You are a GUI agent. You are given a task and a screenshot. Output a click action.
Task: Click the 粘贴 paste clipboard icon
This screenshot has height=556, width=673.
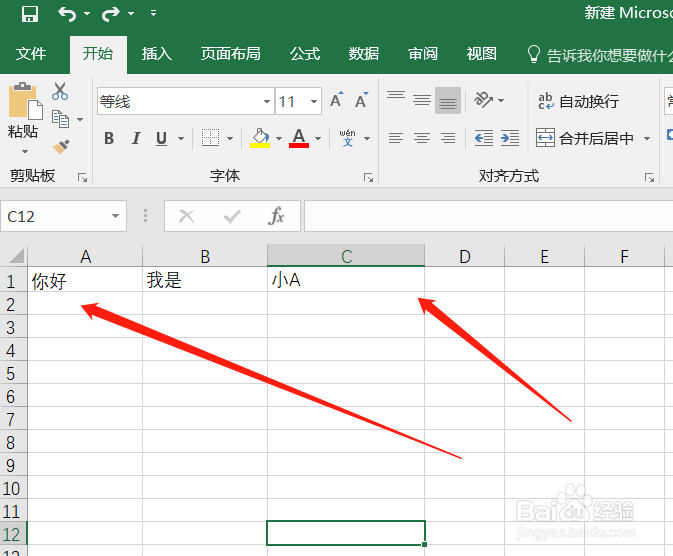(x=25, y=101)
